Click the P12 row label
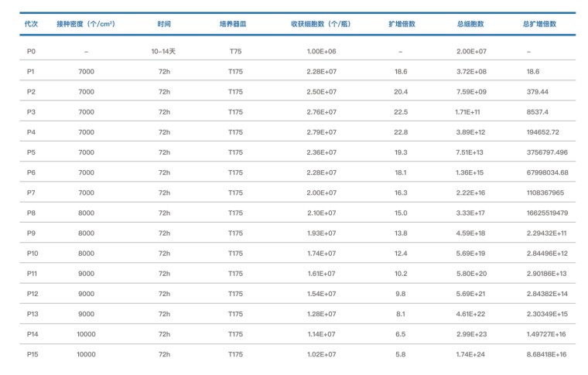 click(x=32, y=294)
